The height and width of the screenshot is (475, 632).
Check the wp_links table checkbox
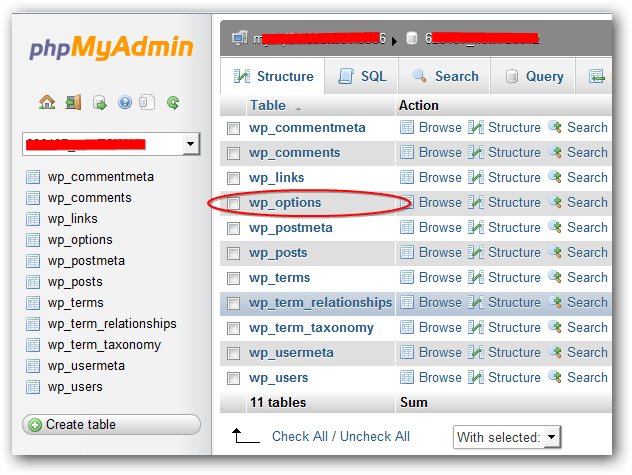coord(233,178)
